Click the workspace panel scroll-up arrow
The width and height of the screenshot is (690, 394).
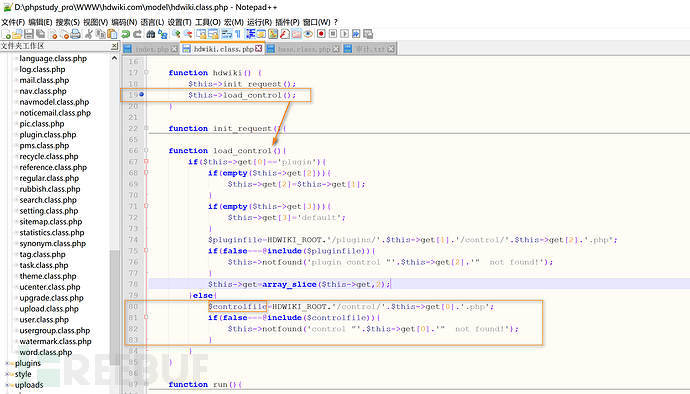click(x=114, y=58)
